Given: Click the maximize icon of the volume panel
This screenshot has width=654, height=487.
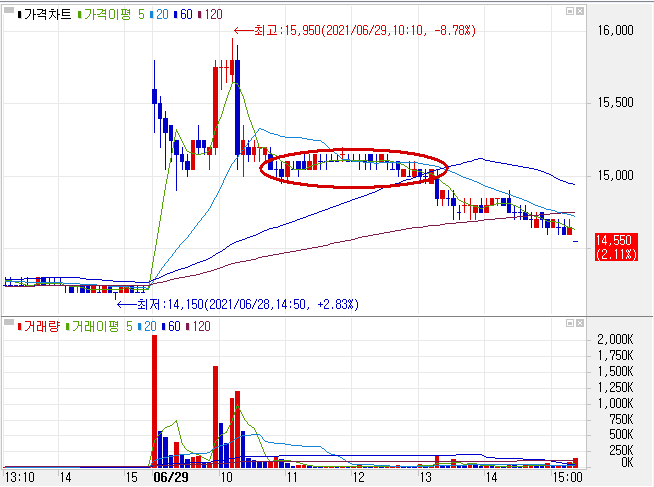Looking at the screenshot, I should click(570, 323).
